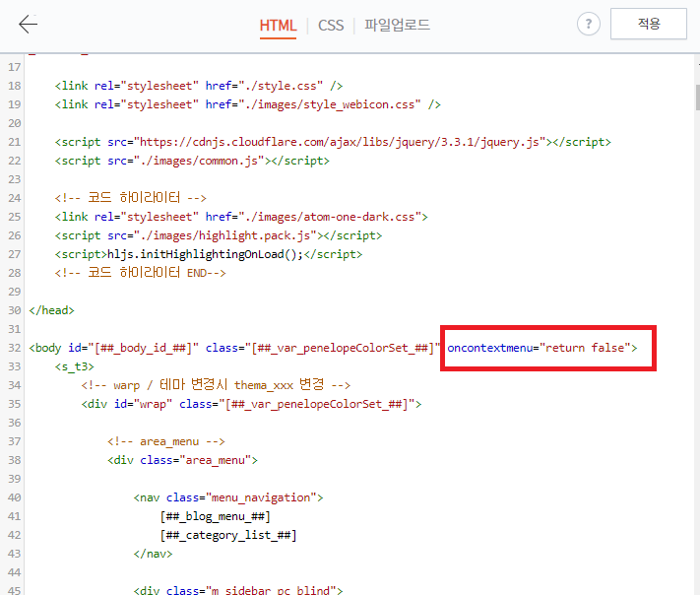Click the closing </head> tag
Viewport: 700px width, 595px height.
(x=51, y=310)
